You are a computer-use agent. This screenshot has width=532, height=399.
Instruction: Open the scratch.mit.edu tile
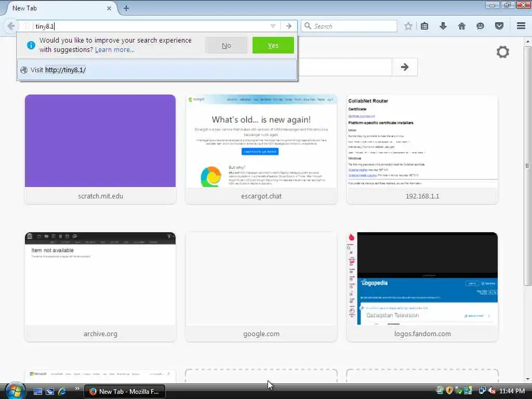pos(100,149)
